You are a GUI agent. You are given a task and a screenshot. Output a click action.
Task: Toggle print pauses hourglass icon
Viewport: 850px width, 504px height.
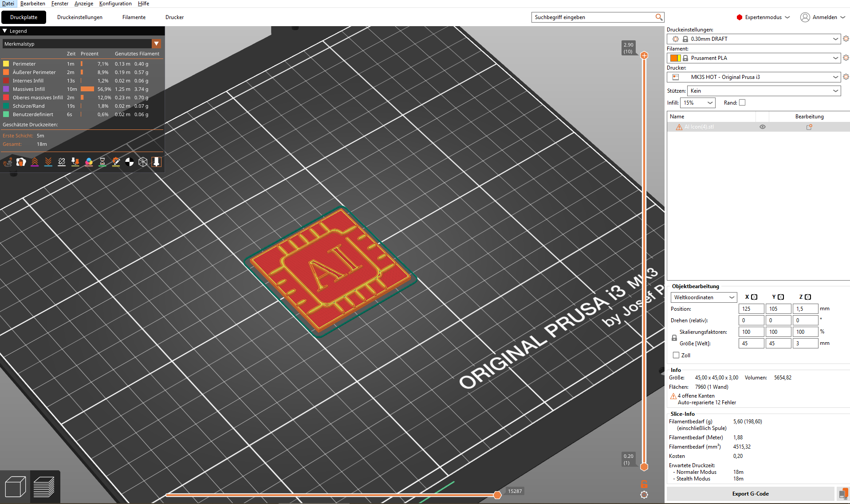[x=102, y=162]
